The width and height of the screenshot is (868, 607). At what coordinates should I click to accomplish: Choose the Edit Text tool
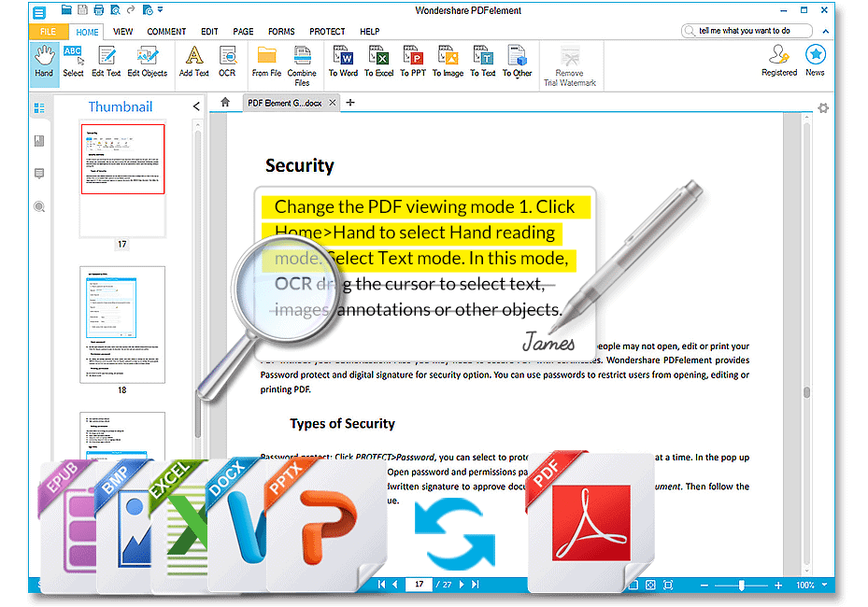tap(106, 62)
